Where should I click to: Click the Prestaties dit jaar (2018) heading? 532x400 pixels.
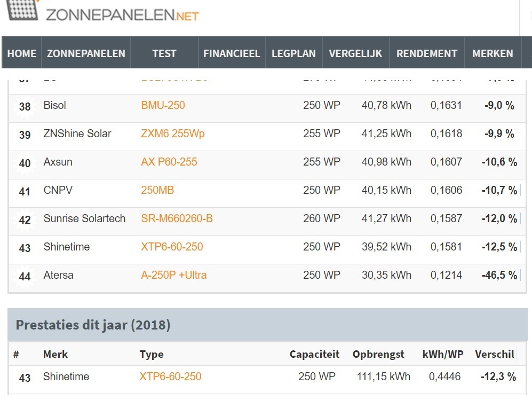tap(93, 325)
